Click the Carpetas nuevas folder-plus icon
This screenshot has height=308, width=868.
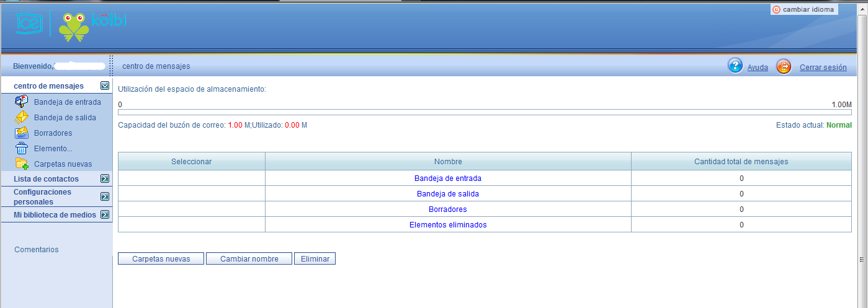tap(22, 164)
